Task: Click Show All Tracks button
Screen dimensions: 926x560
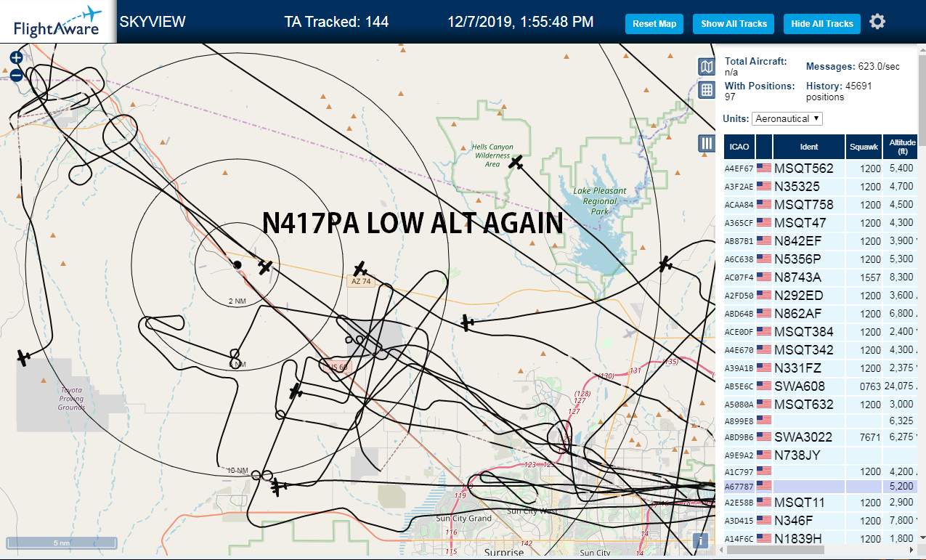Action: click(x=734, y=24)
